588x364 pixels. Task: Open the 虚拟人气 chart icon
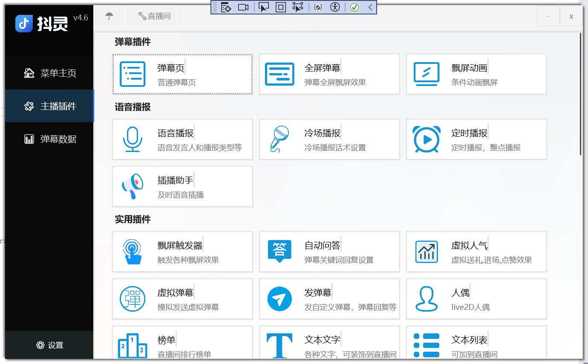pos(427,252)
